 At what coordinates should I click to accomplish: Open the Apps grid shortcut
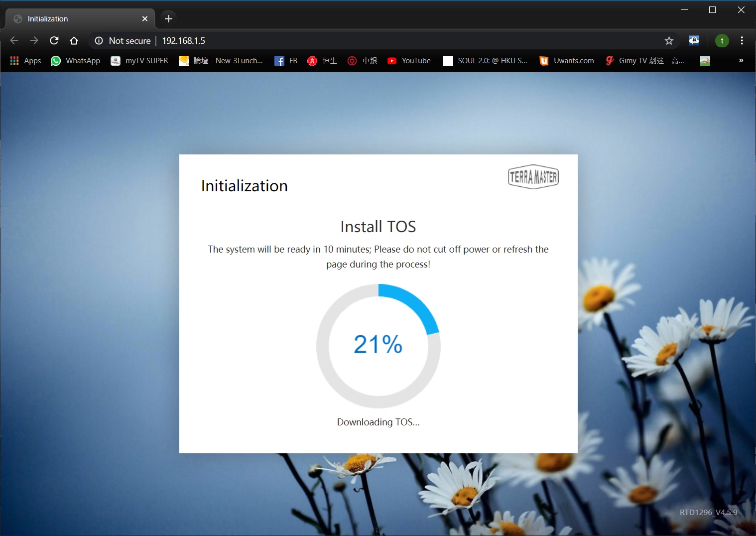[25, 61]
